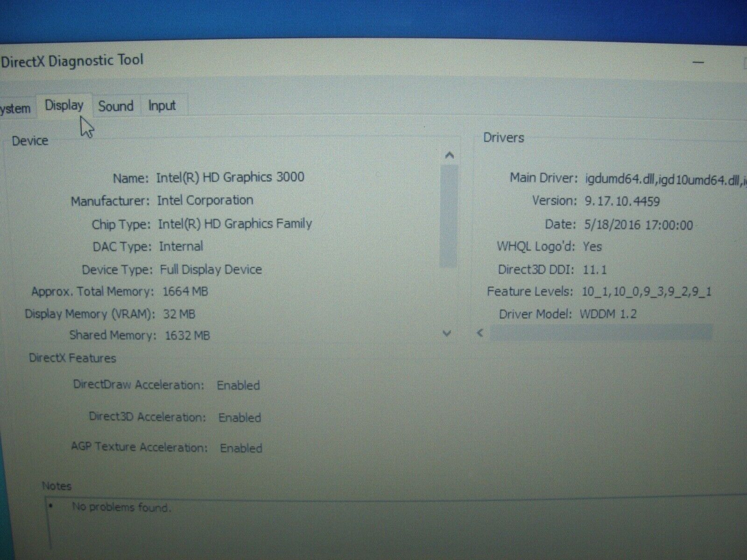Click the Device panel vertical scrollbar thumb
This screenshot has height=560, width=747.
click(449, 216)
